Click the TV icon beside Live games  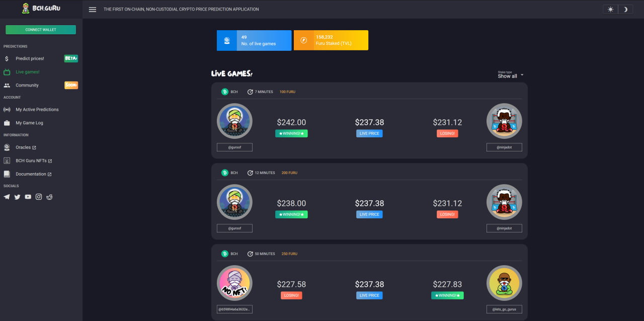click(7, 72)
